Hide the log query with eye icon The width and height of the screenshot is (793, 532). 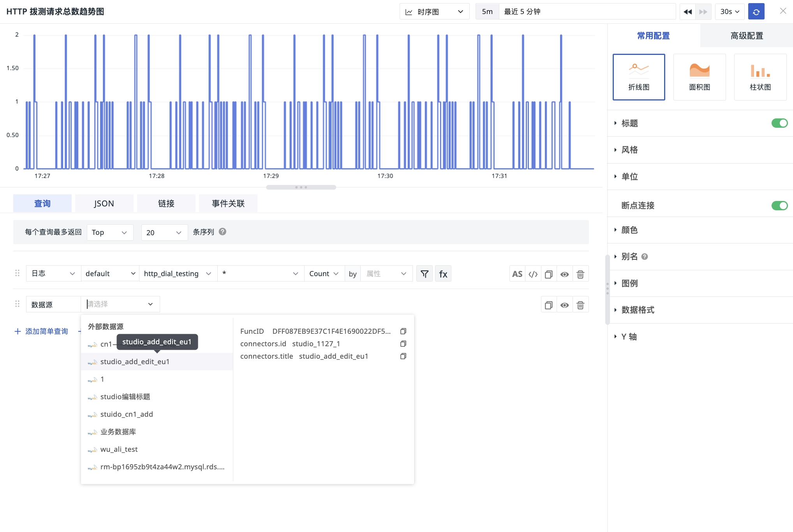point(564,274)
